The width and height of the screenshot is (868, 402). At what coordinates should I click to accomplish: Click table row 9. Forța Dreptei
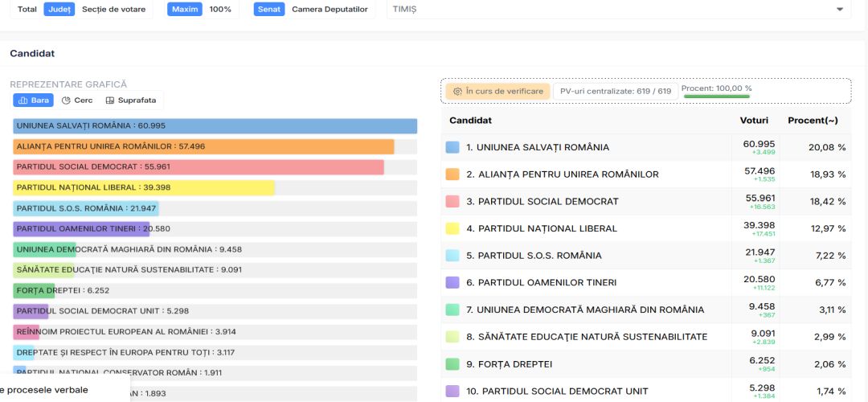pos(646,364)
